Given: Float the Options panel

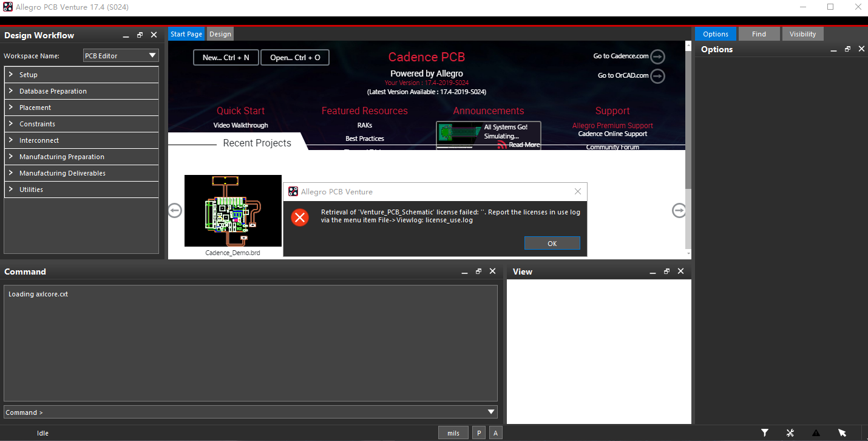Looking at the screenshot, I should [848, 49].
